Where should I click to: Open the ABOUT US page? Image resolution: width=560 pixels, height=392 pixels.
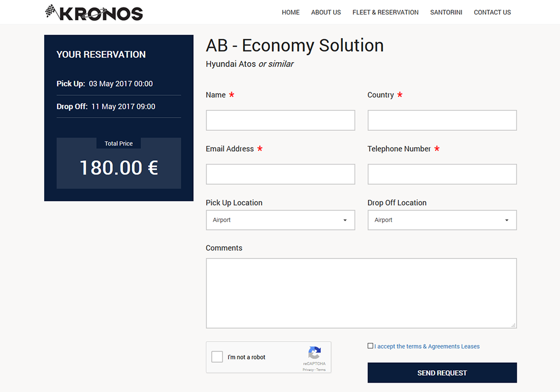(x=326, y=12)
